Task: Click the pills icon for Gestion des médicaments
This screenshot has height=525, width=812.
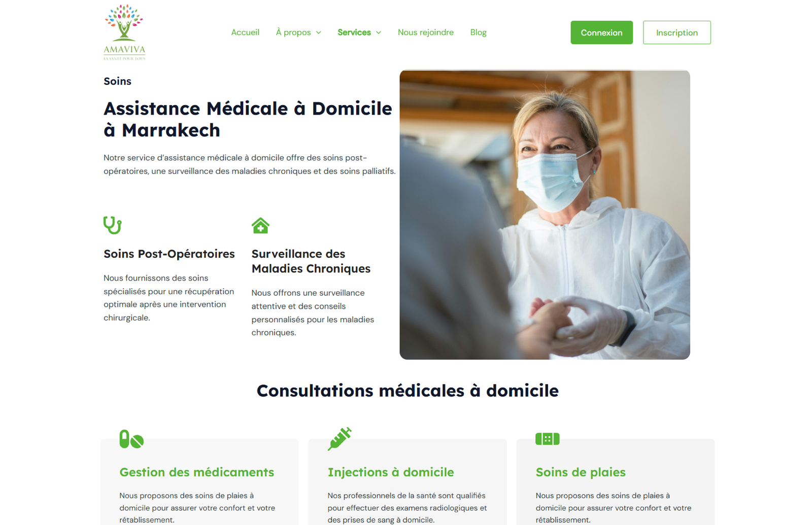Action: tap(131, 439)
